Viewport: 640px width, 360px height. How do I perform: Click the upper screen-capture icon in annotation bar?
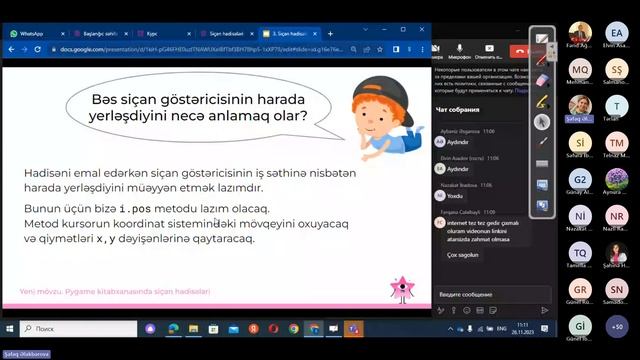click(x=542, y=184)
